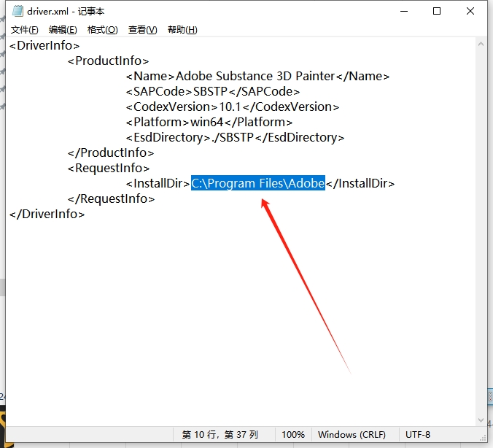Click the EsdDirectory ./SBSTP line

pyautogui.click(x=235, y=137)
